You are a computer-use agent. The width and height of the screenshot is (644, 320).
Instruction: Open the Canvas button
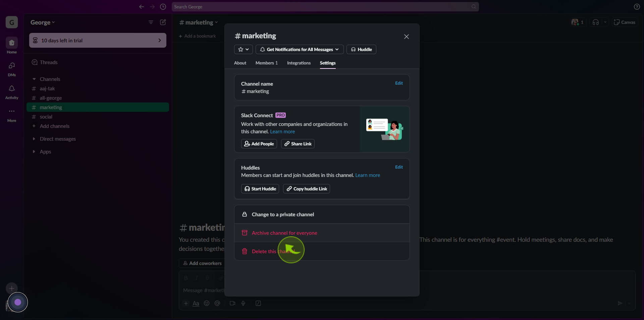coord(625,22)
